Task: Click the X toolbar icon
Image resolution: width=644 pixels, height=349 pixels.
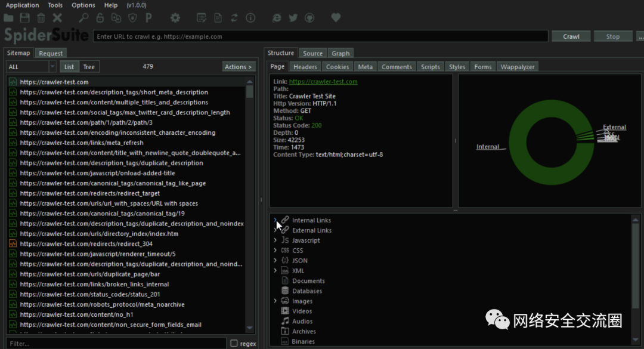Action: tap(57, 18)
